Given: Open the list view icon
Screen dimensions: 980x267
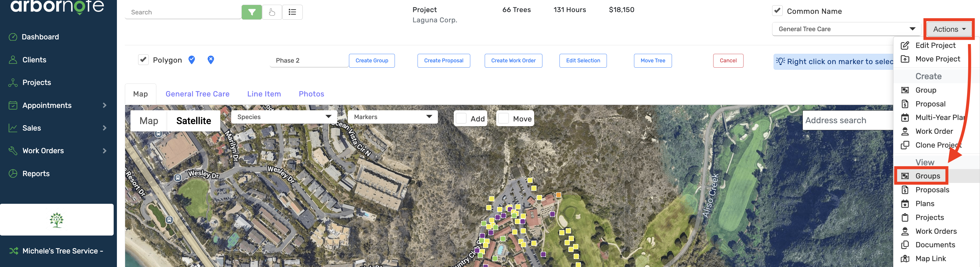Looking at the screenshot, I should (292, 12).
